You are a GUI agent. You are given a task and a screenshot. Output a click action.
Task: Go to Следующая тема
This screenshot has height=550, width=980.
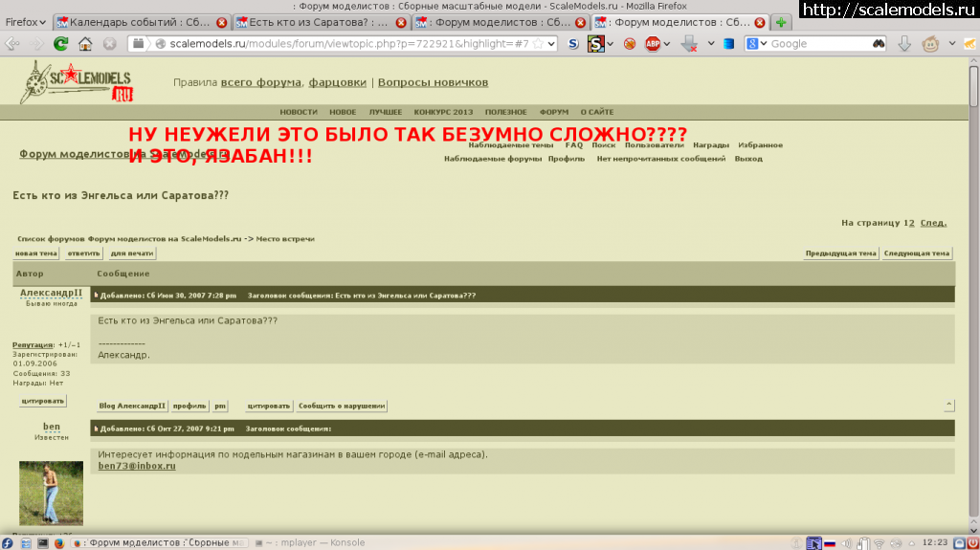[916, 253]
